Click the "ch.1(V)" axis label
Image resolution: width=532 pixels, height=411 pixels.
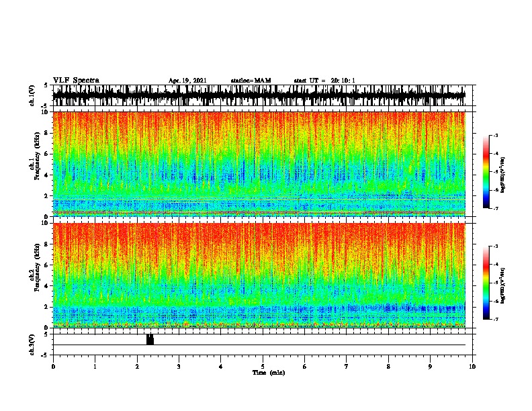(x=32, y=95)
